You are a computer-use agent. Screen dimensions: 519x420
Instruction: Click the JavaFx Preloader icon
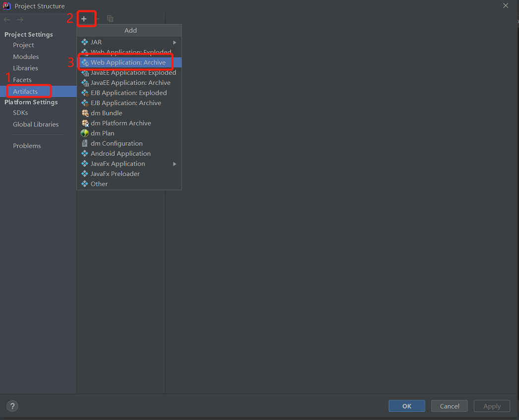coord(85,174)
